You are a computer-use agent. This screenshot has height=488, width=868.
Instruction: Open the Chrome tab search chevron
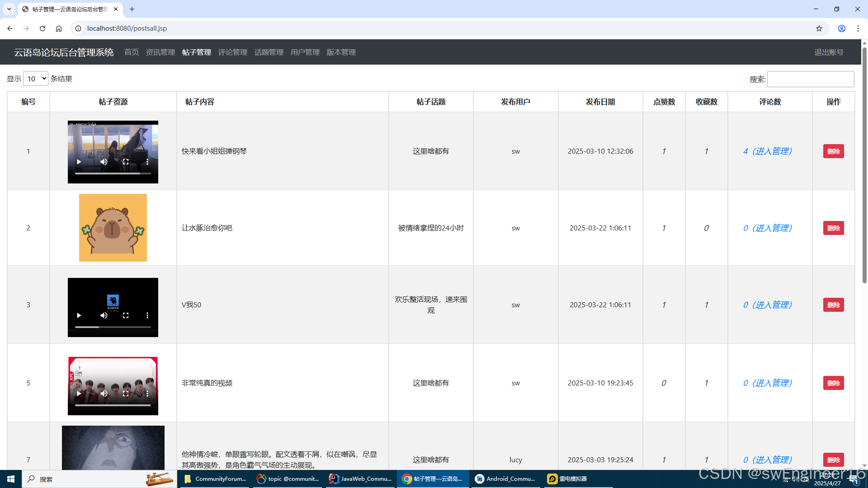(x=9, y=9)
